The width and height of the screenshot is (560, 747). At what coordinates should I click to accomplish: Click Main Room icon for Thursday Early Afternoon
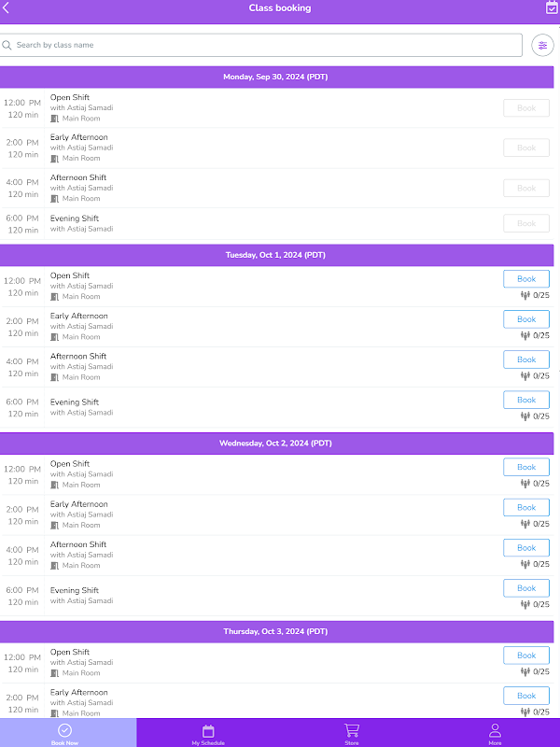coord(55,713)
